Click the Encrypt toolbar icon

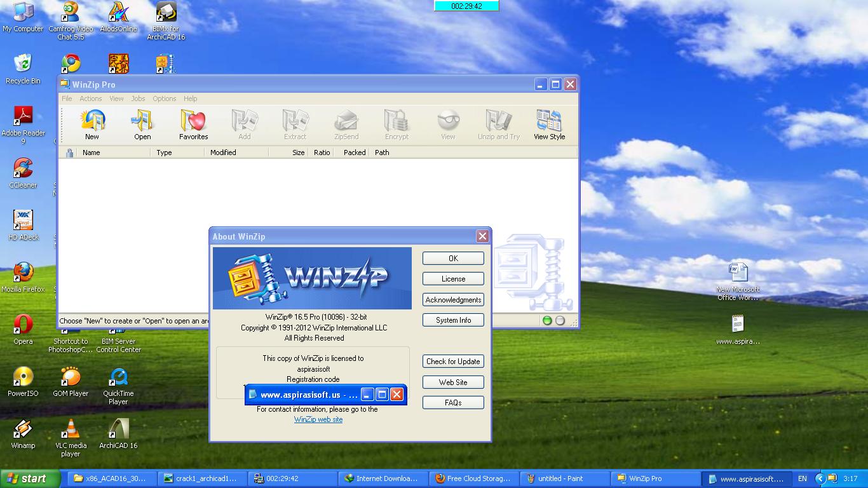[397, 125]
